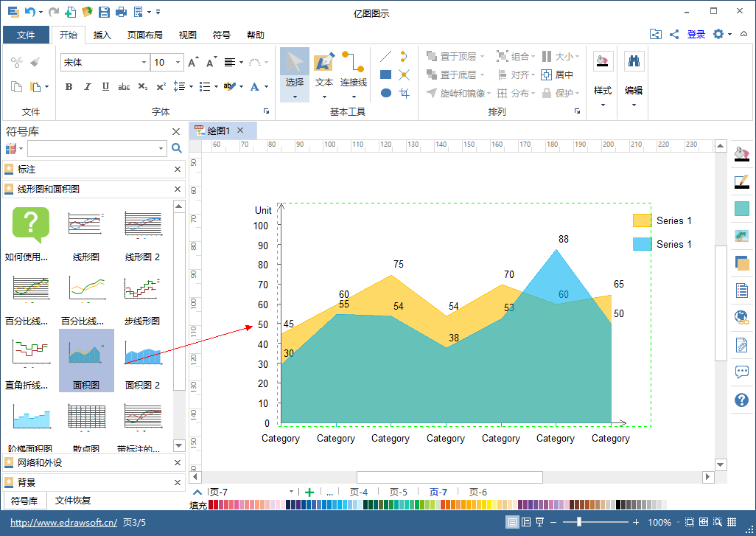Image resolution: width=756 pixels, height=536 pixels.
Task: Open the font name 宋体 dropdown
Action: coord(144,62)
